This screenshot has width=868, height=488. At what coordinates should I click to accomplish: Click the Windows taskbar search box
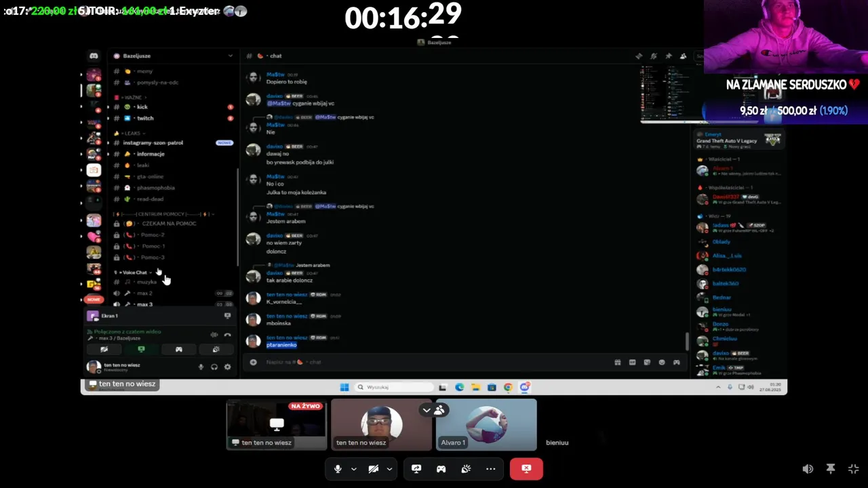[394, 387]
